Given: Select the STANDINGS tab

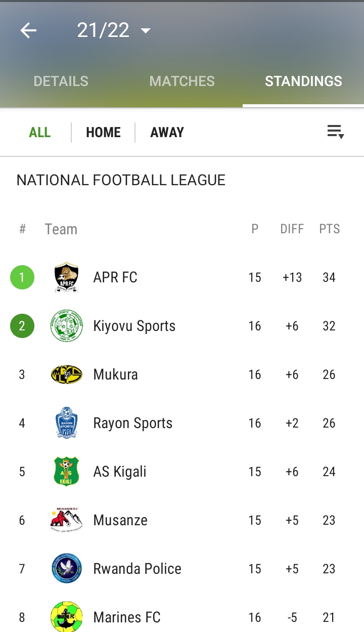Looking at the screenshot, I should pyautogui.click(x=303, y=81).
